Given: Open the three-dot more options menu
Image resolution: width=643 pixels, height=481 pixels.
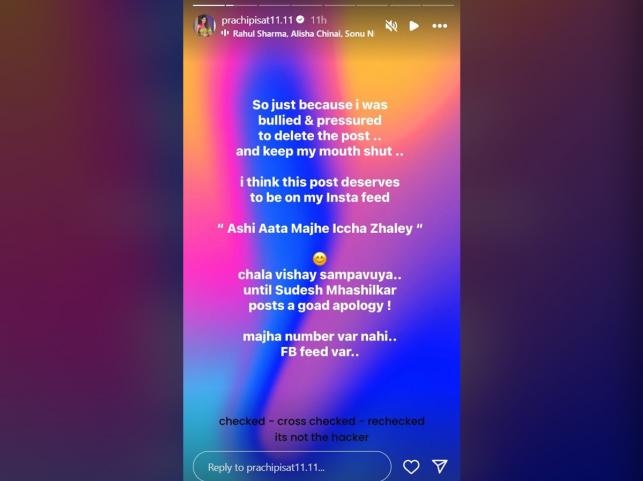Looking at the screenshot, I should 440,26.
